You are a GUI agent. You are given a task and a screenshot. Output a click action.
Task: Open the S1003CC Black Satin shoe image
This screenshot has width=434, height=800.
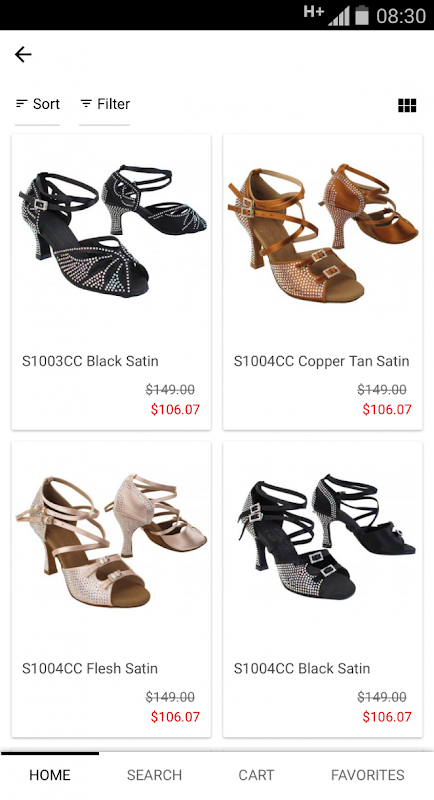coord(112,231)
